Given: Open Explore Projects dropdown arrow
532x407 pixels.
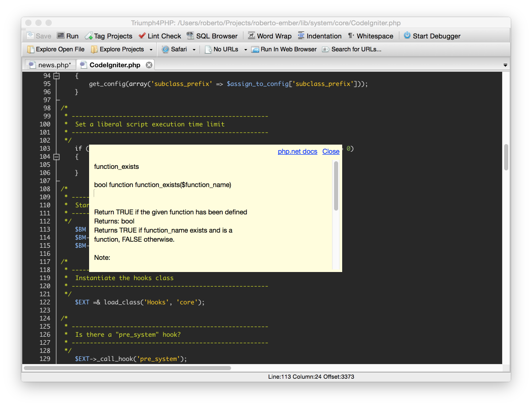Looking at the screenshot, I should 151,50.
